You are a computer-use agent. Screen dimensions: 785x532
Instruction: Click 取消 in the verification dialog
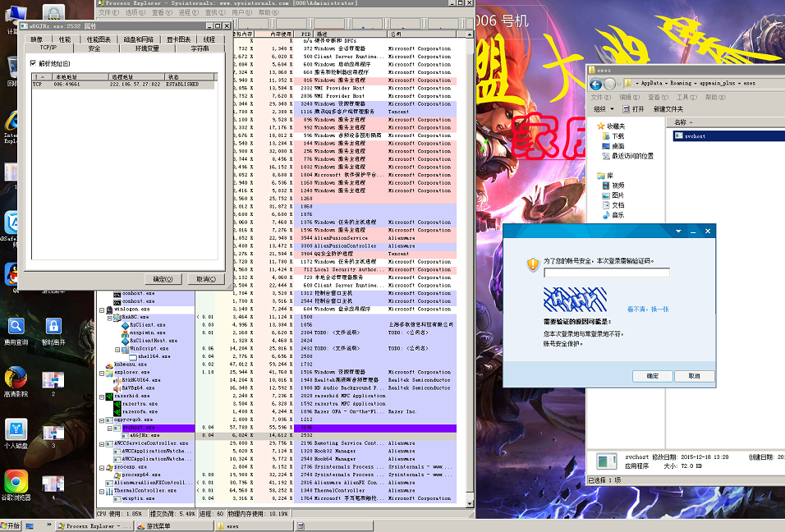coord(694,376)
